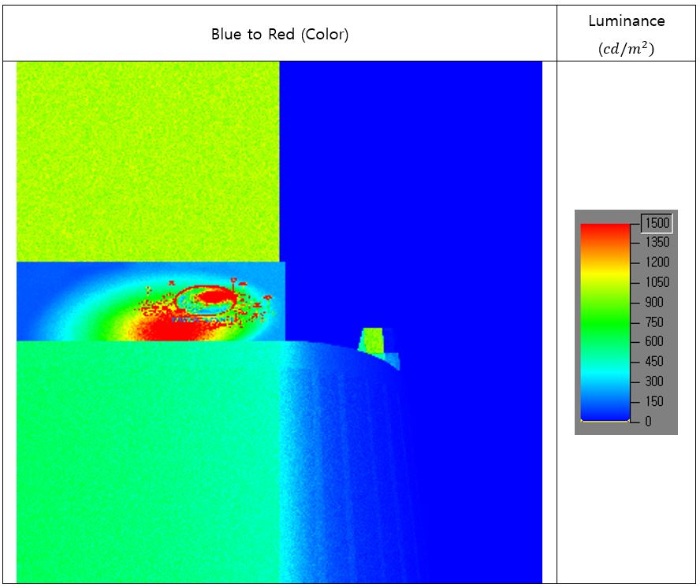The height and width of the screenshot is (588, 700).
Task: Click the 'Blue to Red (Color)' header
Action: click(x=280, y=35)
